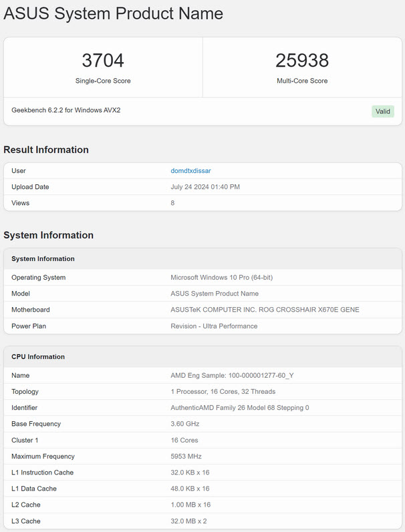Click the upload date July 24 2024 value

205,187
